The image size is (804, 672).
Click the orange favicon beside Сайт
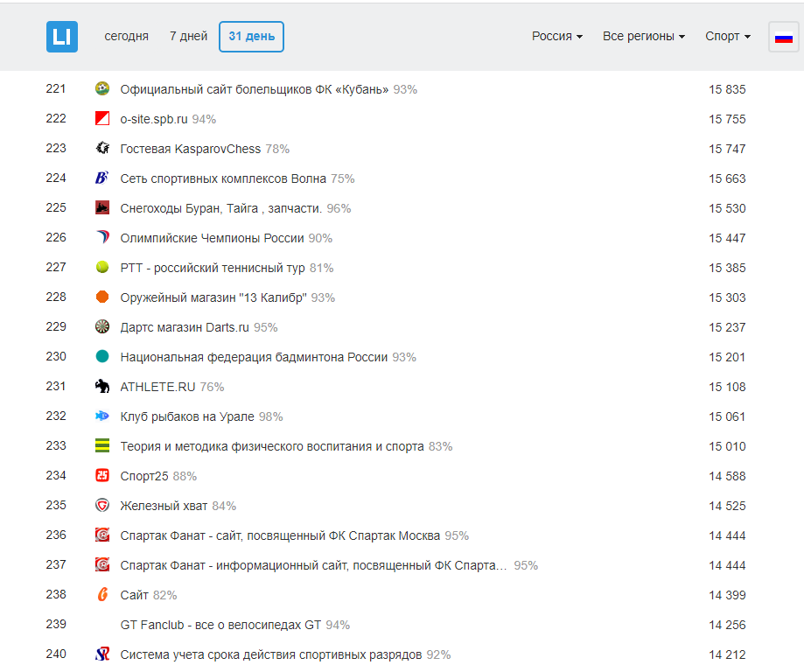pyautogui.click(x=102, y=594)
